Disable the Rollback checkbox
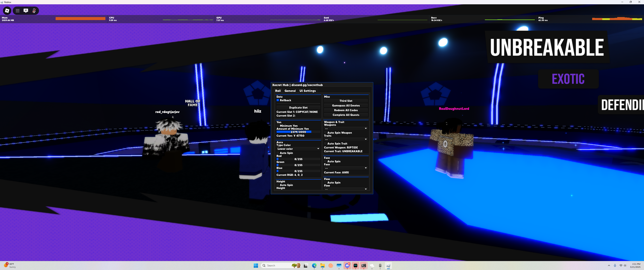This screenshot has width=644, height=270. (277, 100)
